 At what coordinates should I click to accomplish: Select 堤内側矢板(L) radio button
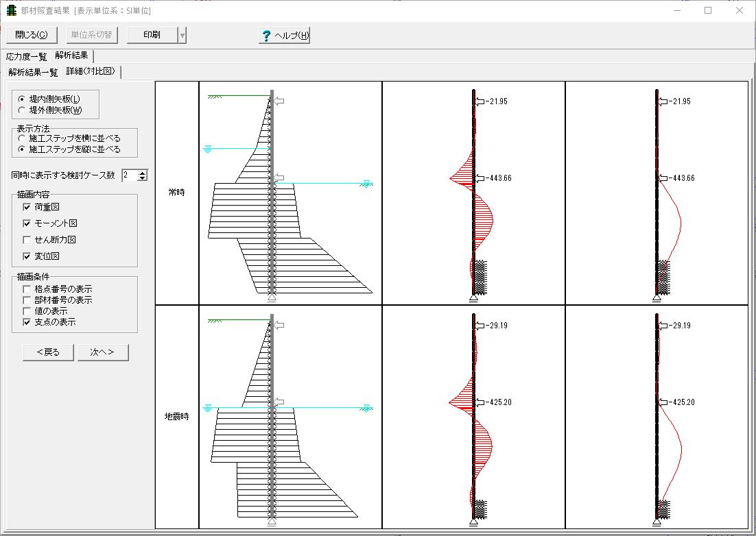click(x=23, y=99)
